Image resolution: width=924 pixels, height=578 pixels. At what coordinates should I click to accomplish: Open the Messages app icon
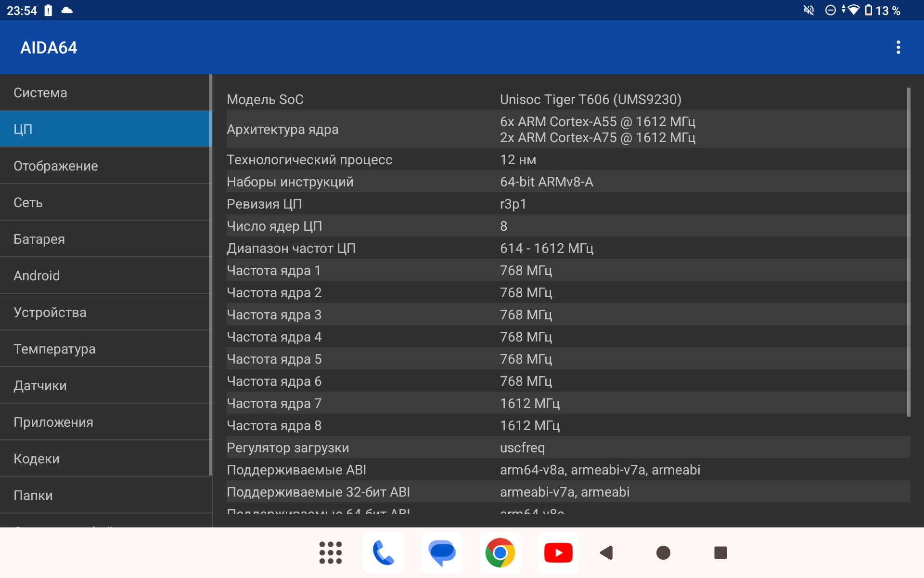[442, 552]
